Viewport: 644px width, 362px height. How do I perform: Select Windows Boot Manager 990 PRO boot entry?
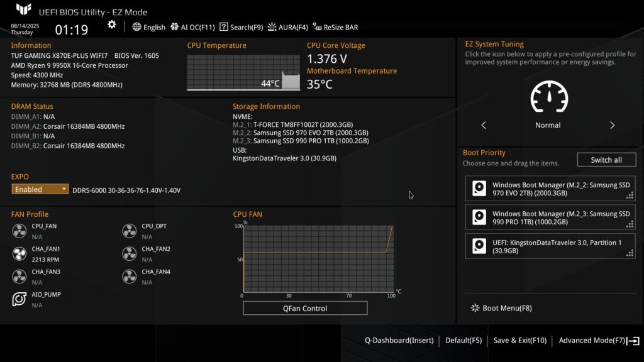pyautogui.click(x=550, y=217)
